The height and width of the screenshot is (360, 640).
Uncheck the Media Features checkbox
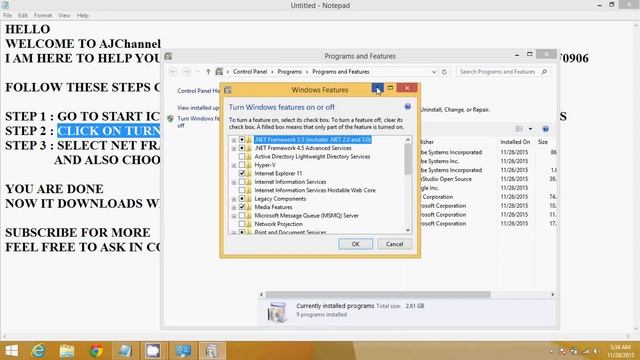pyautogui.click(x=242, y=207)
